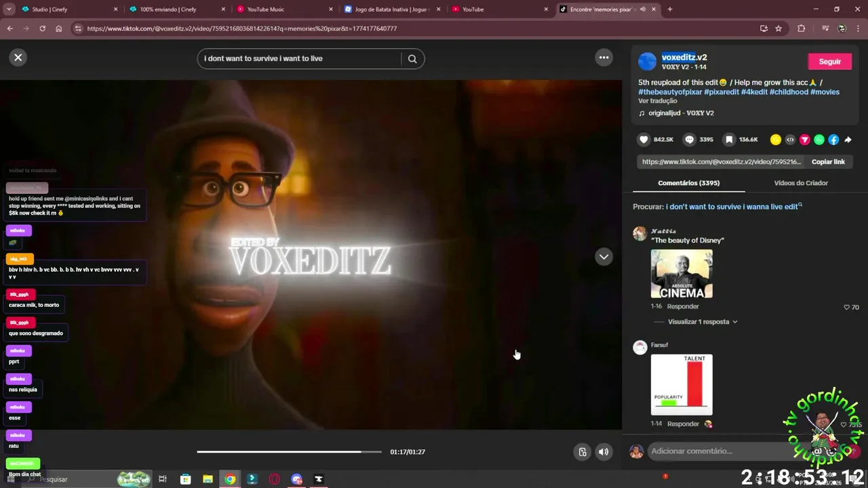Open a new browser tab with plus
This screenshot has width=868, height=488.
point(670,9)
